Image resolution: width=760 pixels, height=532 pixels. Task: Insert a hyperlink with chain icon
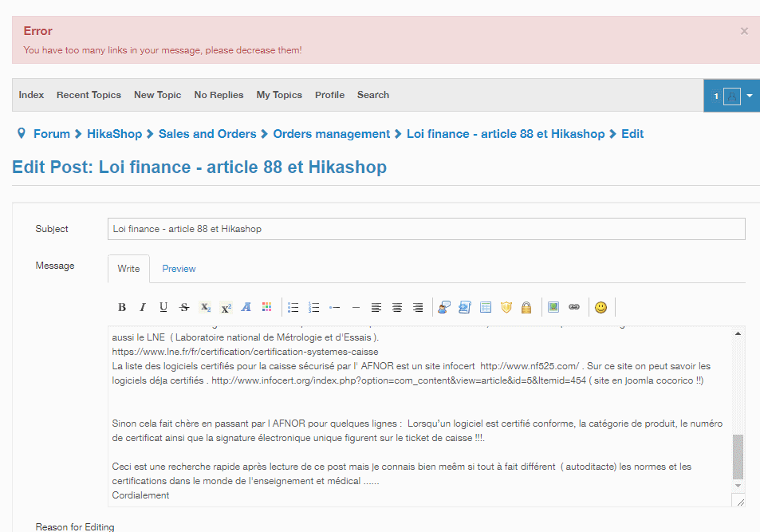click(x=574, y=307)
